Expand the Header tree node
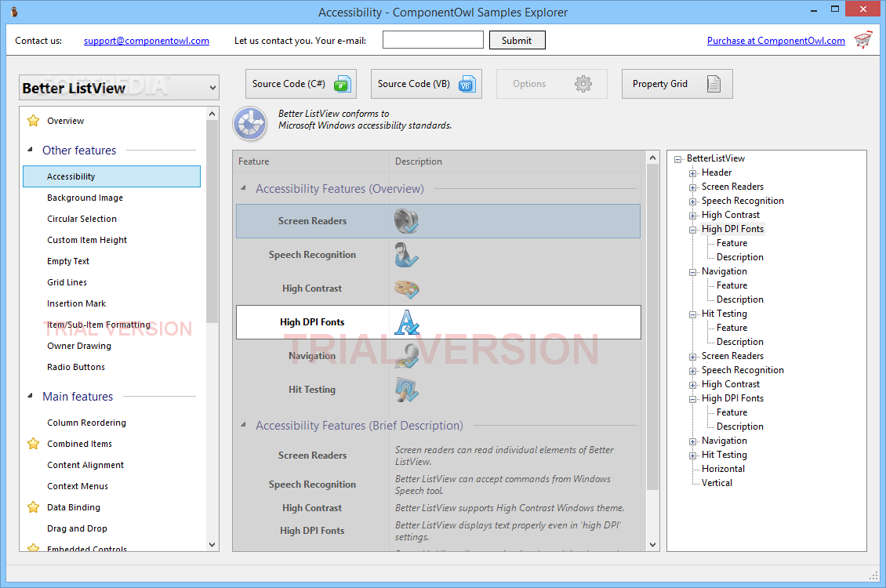 [693, 173]
